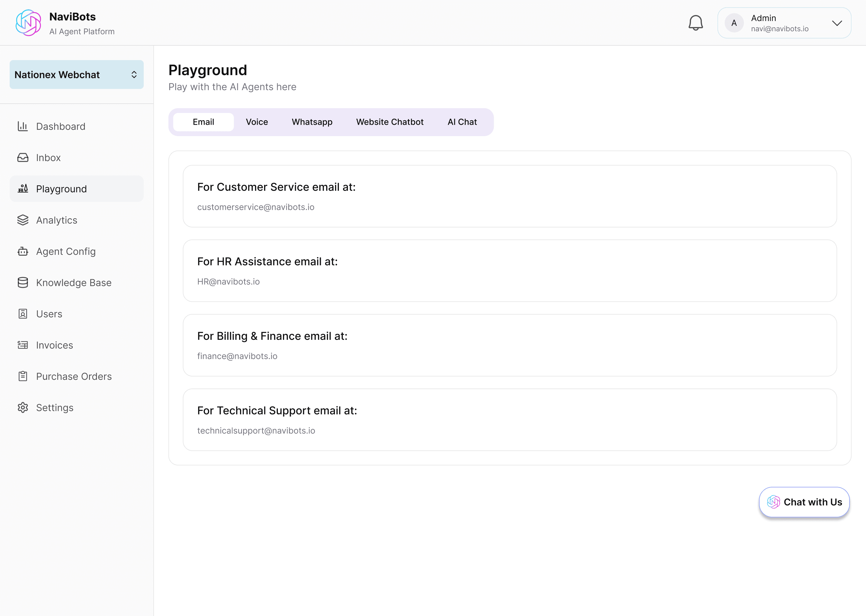
Task: Open the Dashboard bar chart icon
Action: tap(23, 126)
